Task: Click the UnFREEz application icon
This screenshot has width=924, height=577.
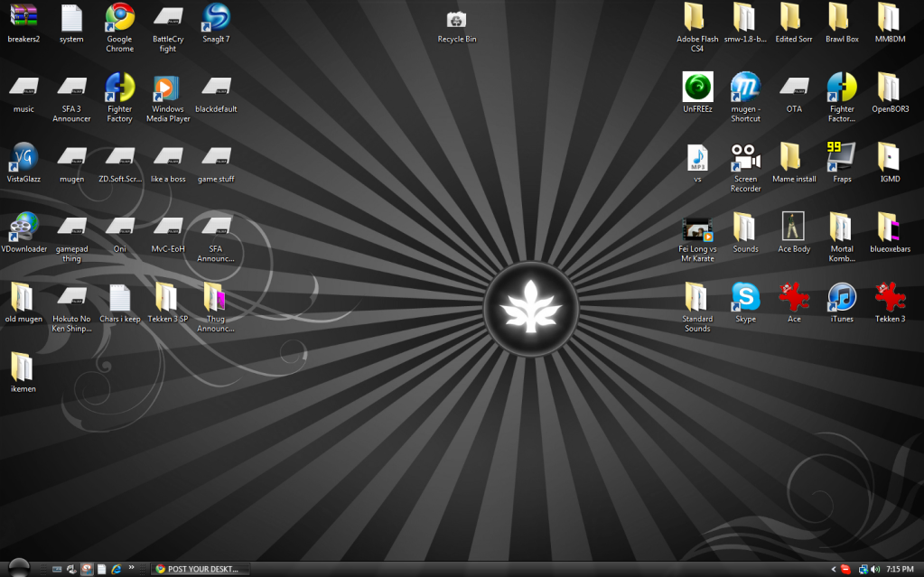Action: (x=697, y=88)
